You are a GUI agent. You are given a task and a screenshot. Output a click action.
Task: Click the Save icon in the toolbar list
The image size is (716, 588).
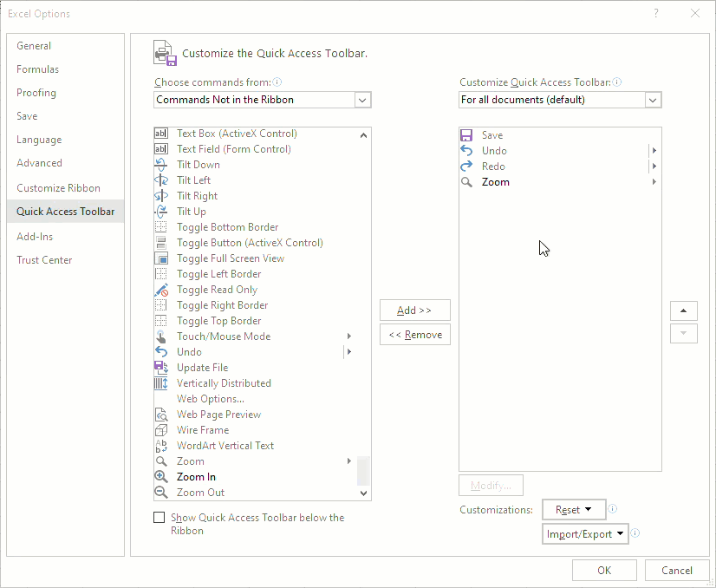tap(466, 135)
